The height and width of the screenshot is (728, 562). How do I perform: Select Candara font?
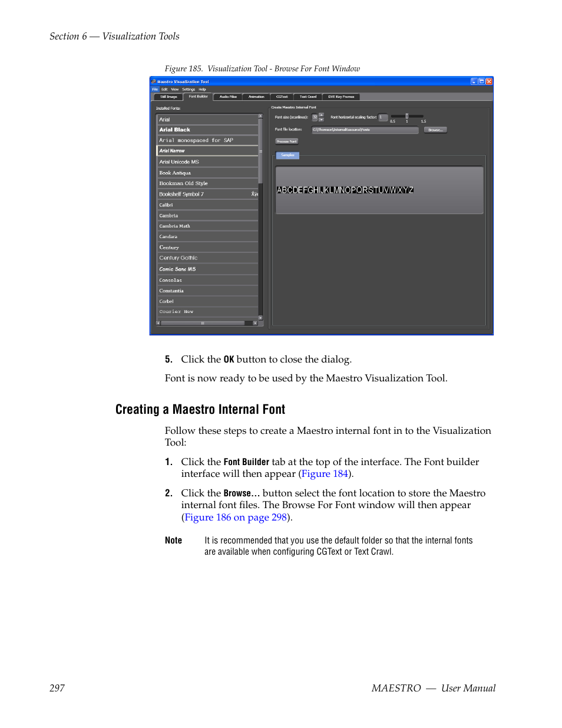coord(207,236)
